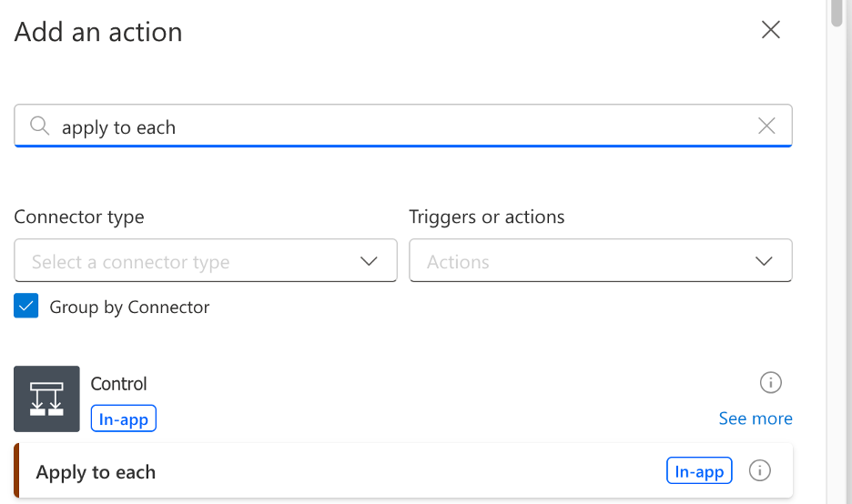Click the In-app badge under Control
Image resolution: width=852 pixels, height=504 pixels.
[124, 418]
